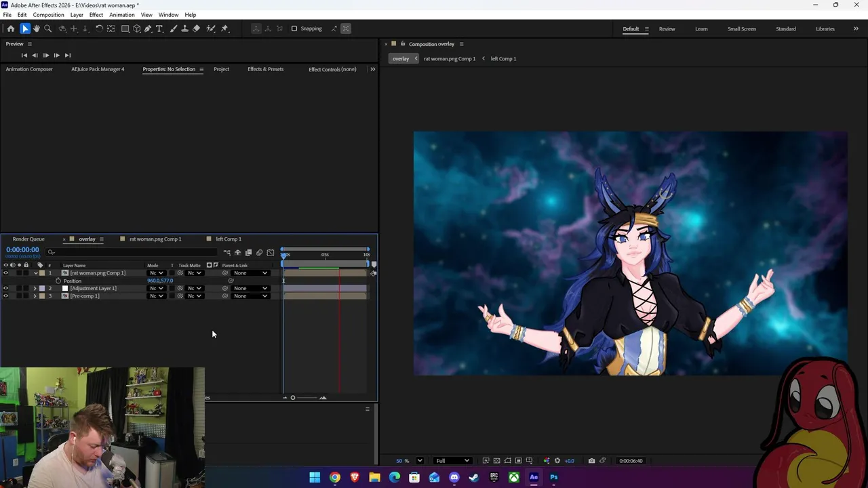Open the Composition menu

[48, 15]
